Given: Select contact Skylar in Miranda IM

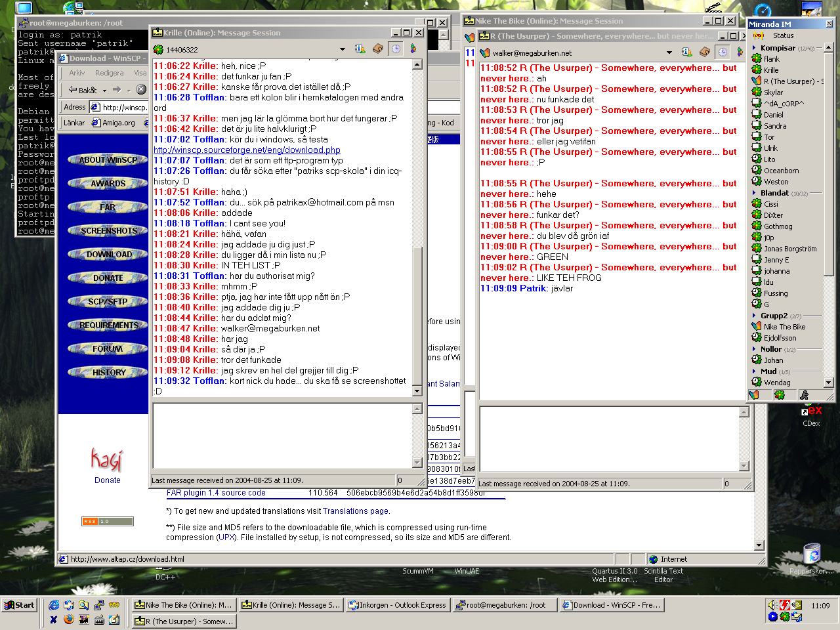Looking at the screenshot, I should click(773, 93).
